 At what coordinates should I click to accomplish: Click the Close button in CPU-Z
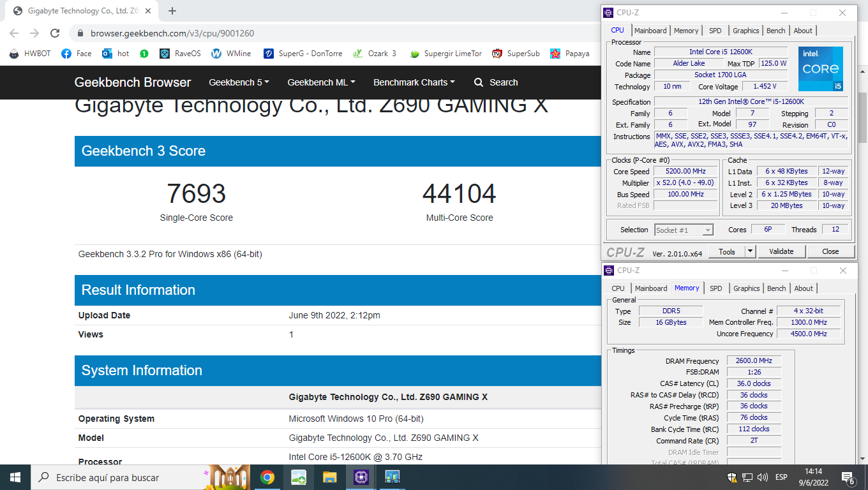[830, 251]
